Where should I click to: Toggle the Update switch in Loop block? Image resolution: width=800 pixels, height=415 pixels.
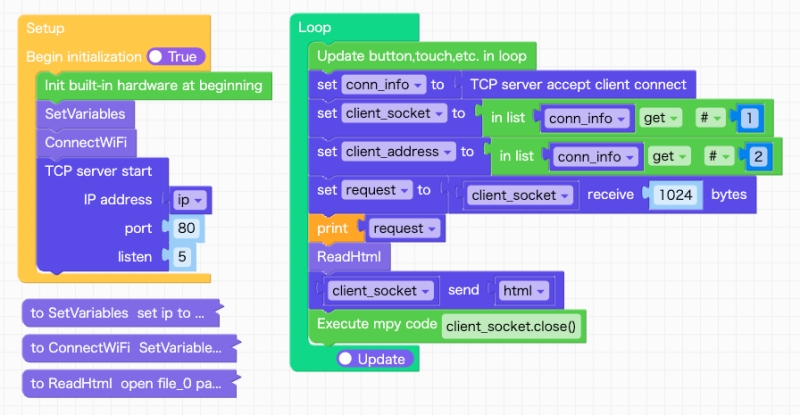point(371,359)
